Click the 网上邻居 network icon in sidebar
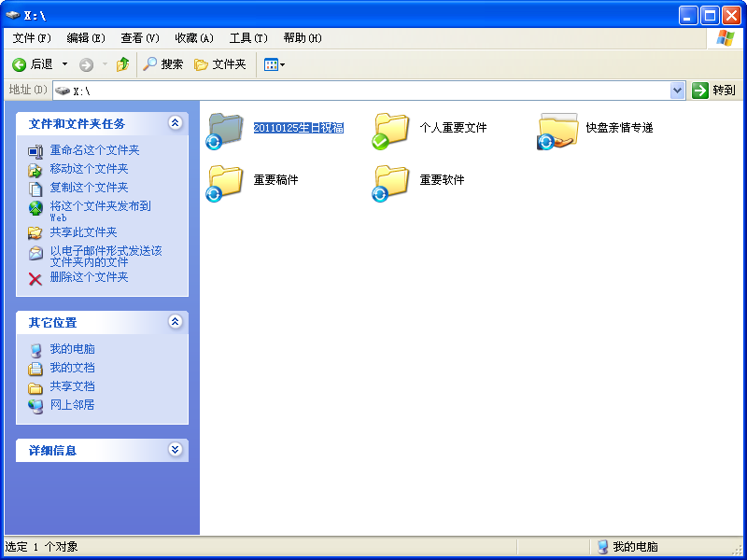 [x=35, y=406]
